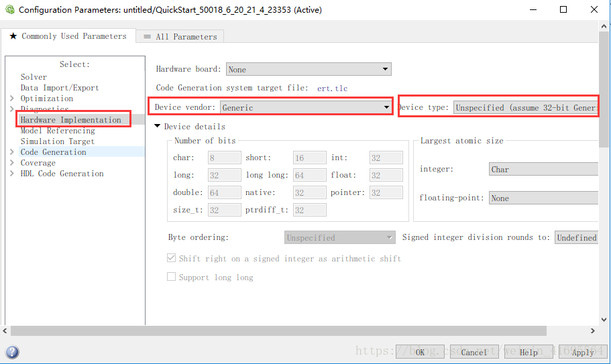Viewport: 611px width, 364px height.
Task: Open Signed integer division rounds to dropdown
Action: [576, 237]
